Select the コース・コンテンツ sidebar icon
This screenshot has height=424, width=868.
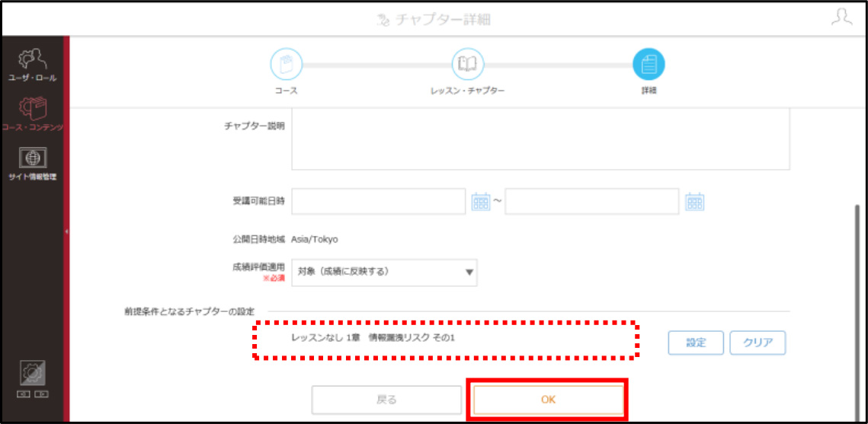[x=33, y=109]
